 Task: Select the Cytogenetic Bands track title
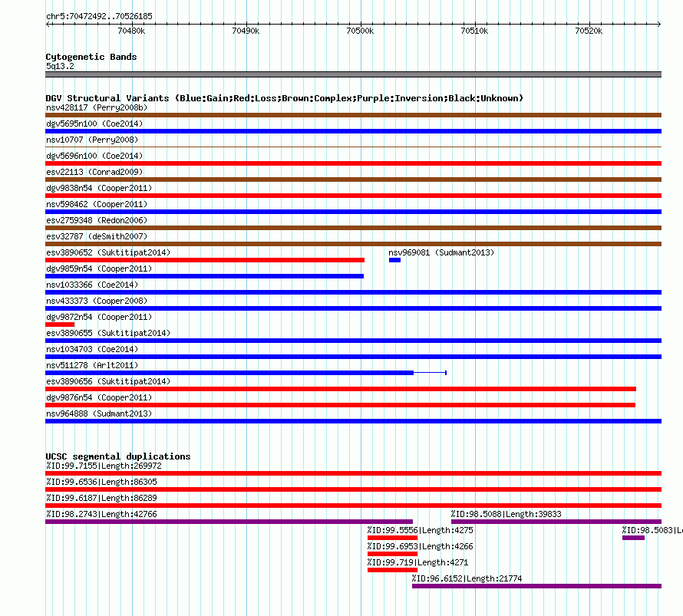click(91, 57)
